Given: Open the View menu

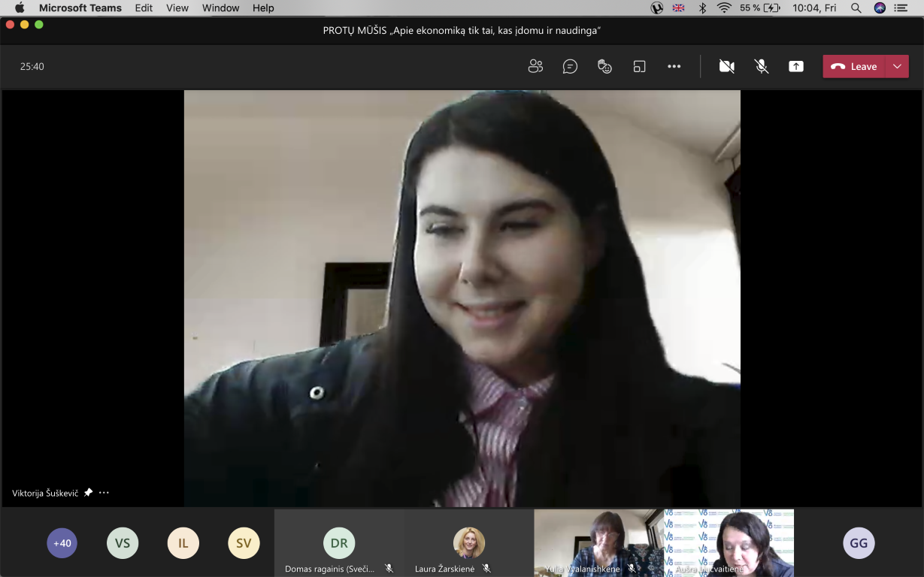Looking at the screenshot, I should 177,8.
